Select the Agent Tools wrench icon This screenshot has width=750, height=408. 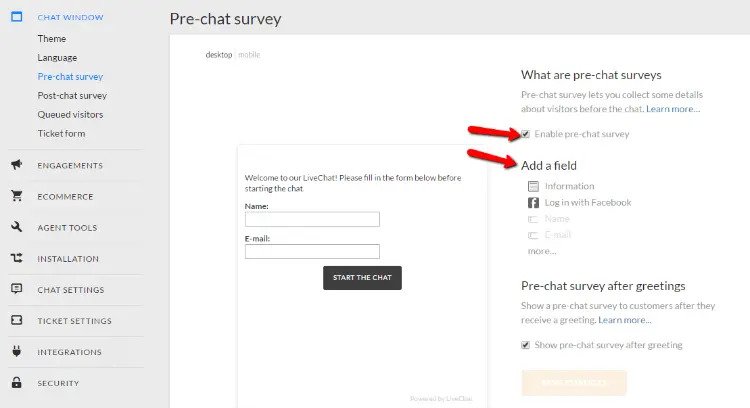tap(17, 227)
